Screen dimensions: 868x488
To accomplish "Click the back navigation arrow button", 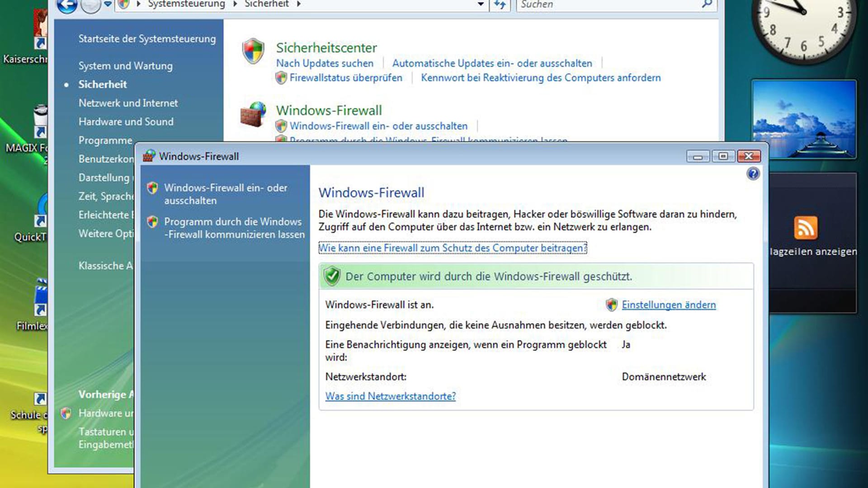I will pyautogui.click(x=67, y=5).
